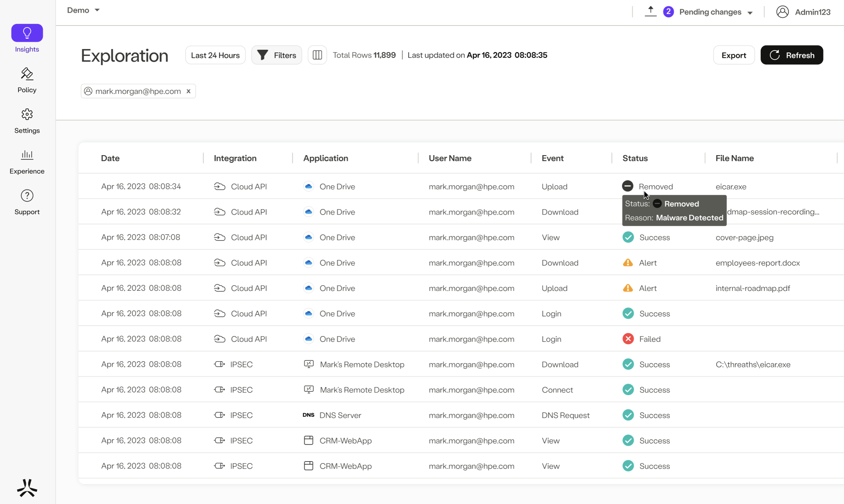The height and width of the screenshot is (504, 844).
Task: Go to Policy via gavel icon
Action: coord(27,74)
